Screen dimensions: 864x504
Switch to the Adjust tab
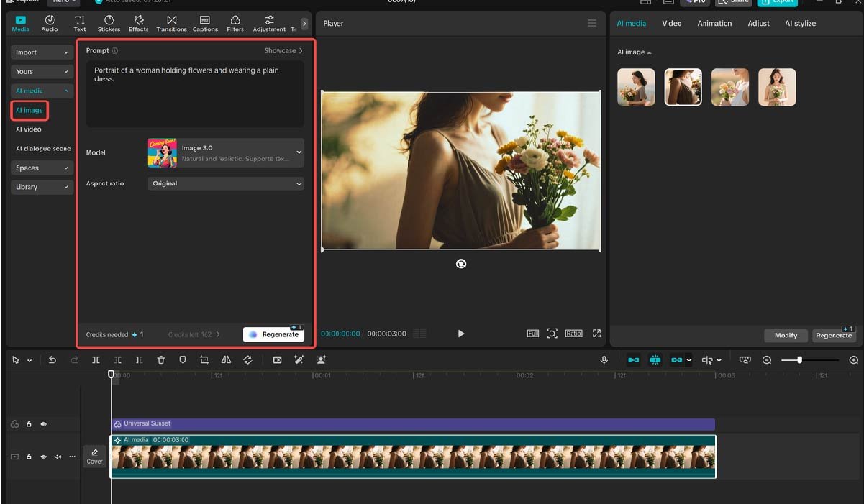[759, 24]
